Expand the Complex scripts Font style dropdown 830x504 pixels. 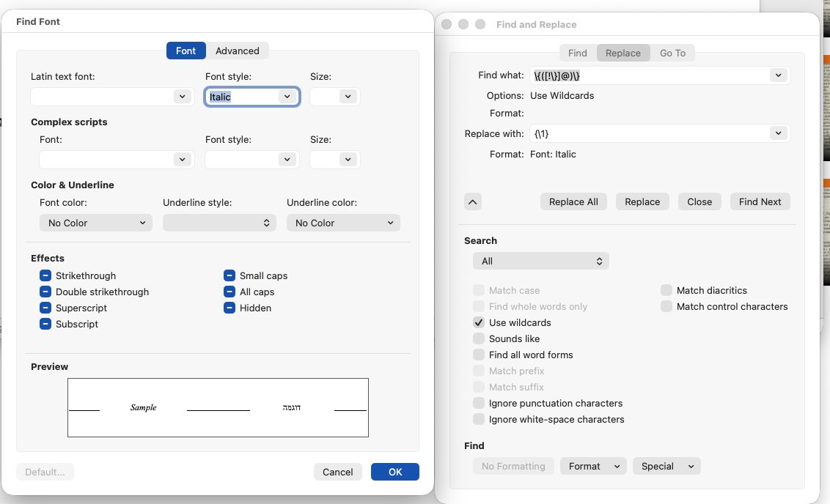(x=287, y=160)
